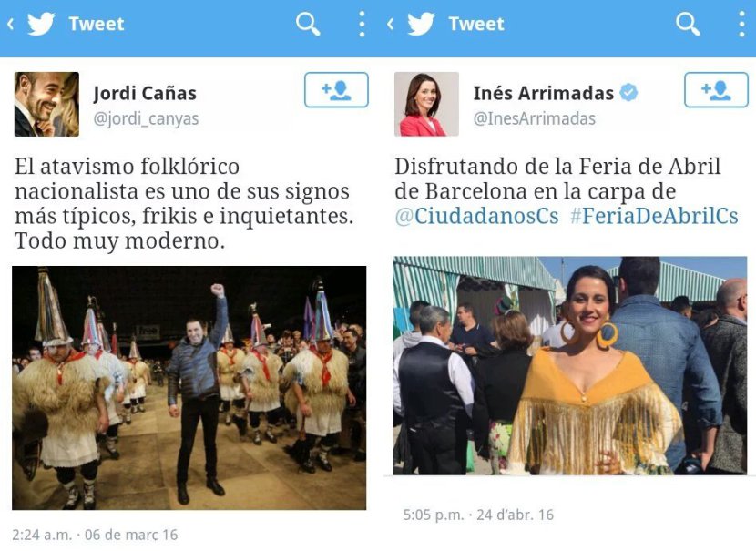Click the Jordi Cañas display name
Viewport: 756px width, 551px height.
click(145, 93)
